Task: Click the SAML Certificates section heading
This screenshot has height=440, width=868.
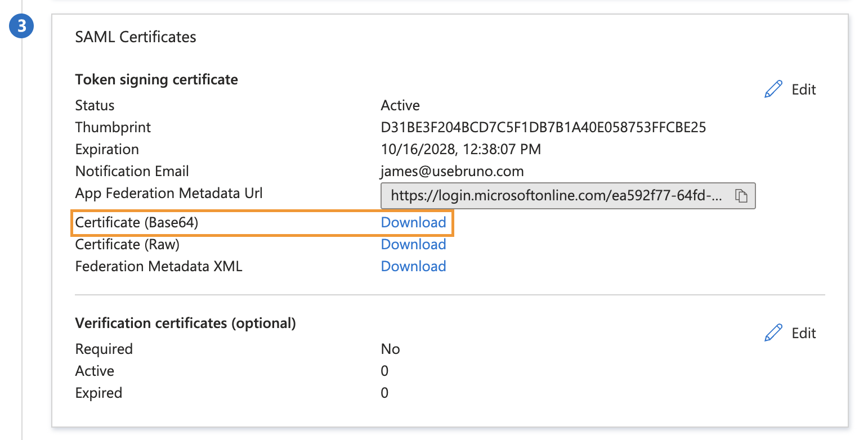Action: coord(135,37)
